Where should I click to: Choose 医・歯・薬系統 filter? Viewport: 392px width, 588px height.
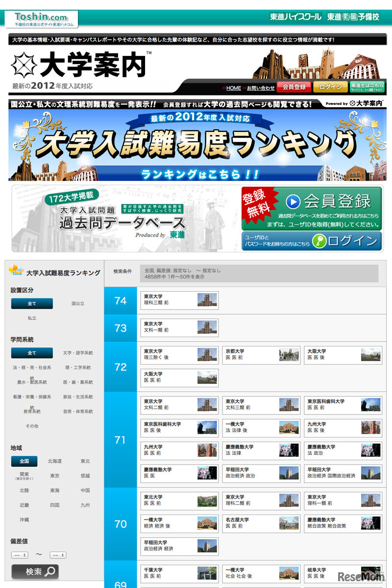78,382
